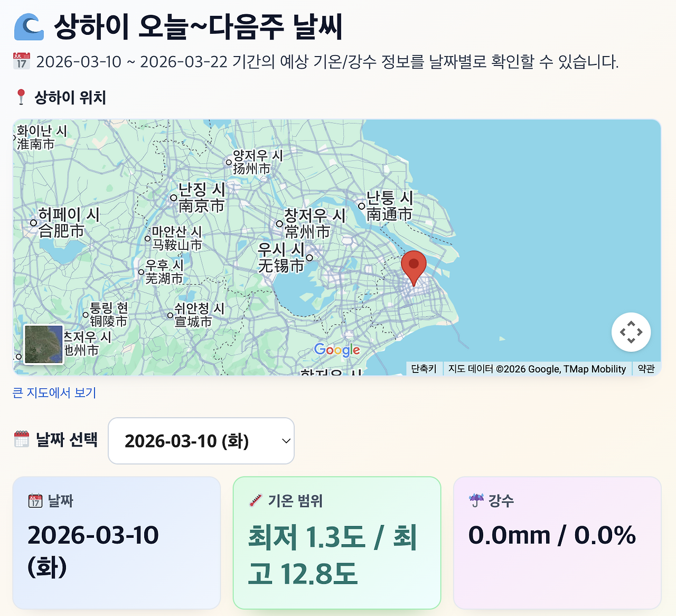Click the umbrella icon in the 강수 card

click(x=475, y=499)
